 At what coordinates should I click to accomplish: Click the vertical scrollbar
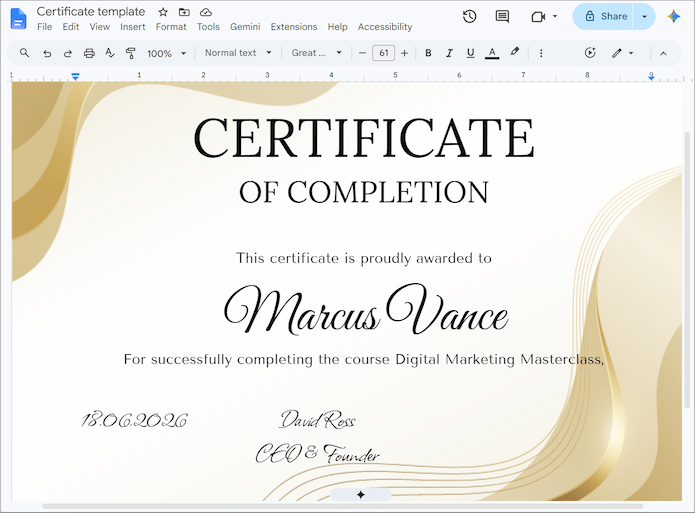[x=687, y=270]
